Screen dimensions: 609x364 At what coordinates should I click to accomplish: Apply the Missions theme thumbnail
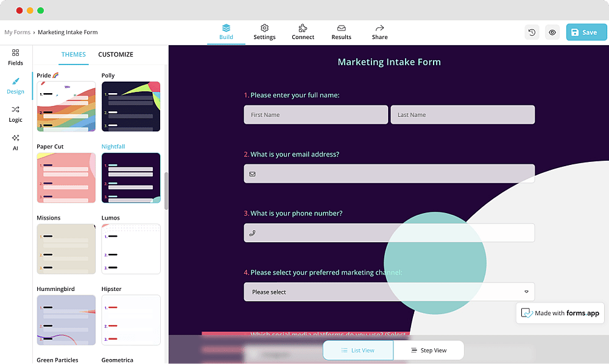point(66,249)
